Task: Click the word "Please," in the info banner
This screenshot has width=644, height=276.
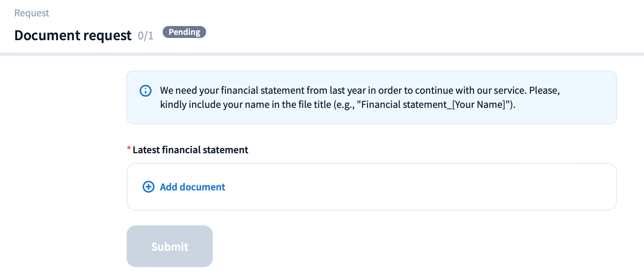Action: pos(544,90)
